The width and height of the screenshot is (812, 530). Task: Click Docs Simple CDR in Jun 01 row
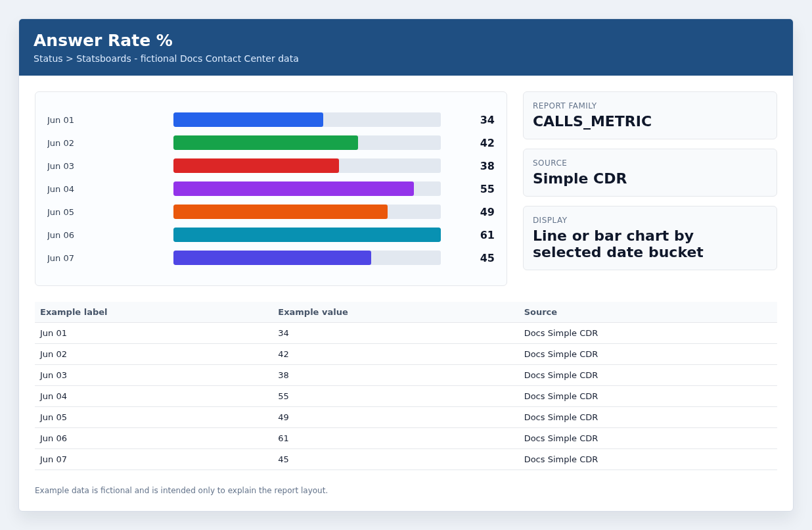(561, 333)
